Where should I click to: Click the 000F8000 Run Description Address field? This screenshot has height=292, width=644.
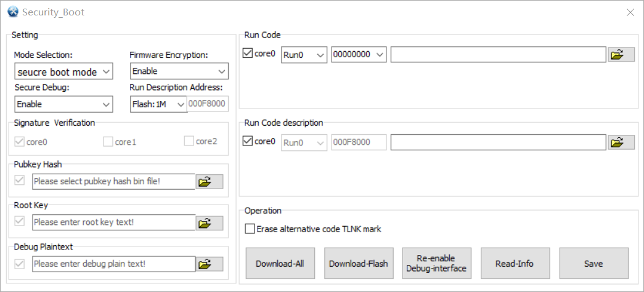pos(208,104)
